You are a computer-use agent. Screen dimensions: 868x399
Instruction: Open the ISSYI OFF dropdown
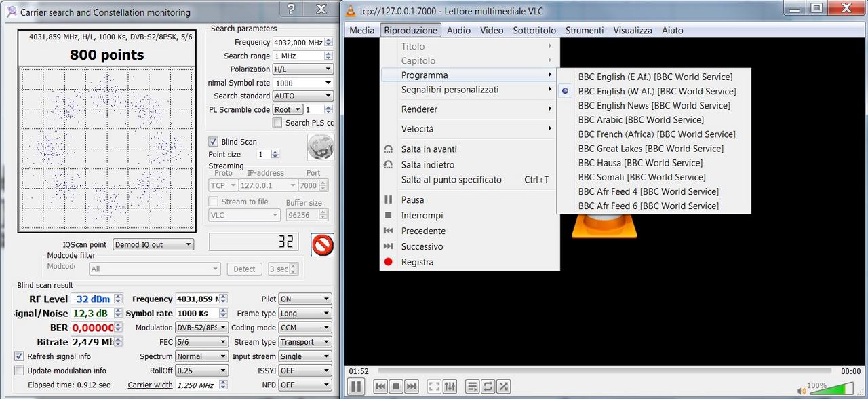point(305,370)
